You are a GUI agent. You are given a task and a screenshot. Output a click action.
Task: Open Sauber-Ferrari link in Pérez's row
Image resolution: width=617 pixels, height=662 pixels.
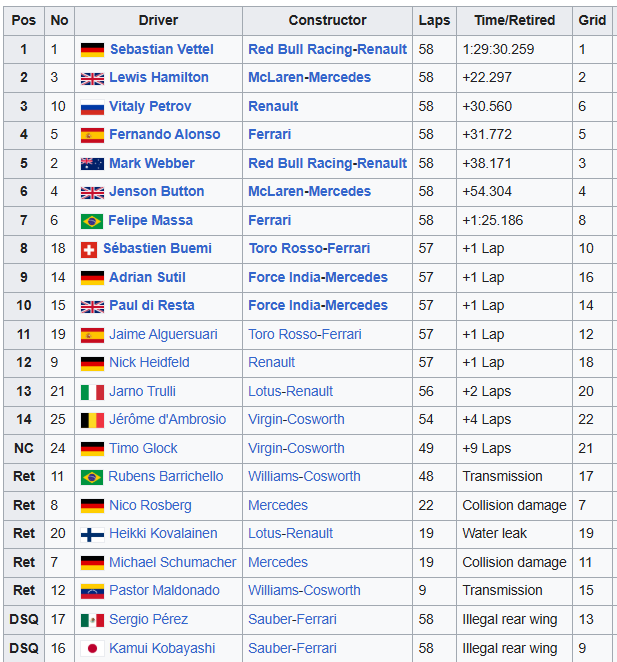click(x=292, y=619)
